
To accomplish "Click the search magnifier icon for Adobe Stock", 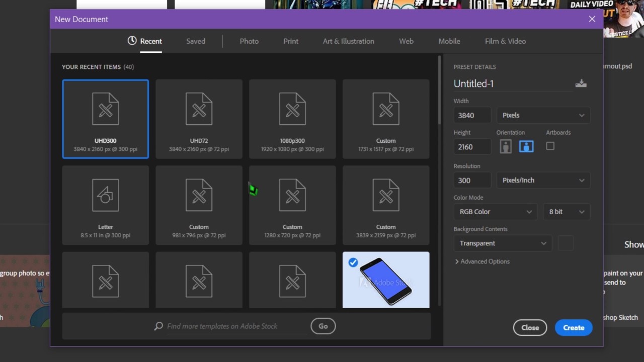I will pos(158,326).
